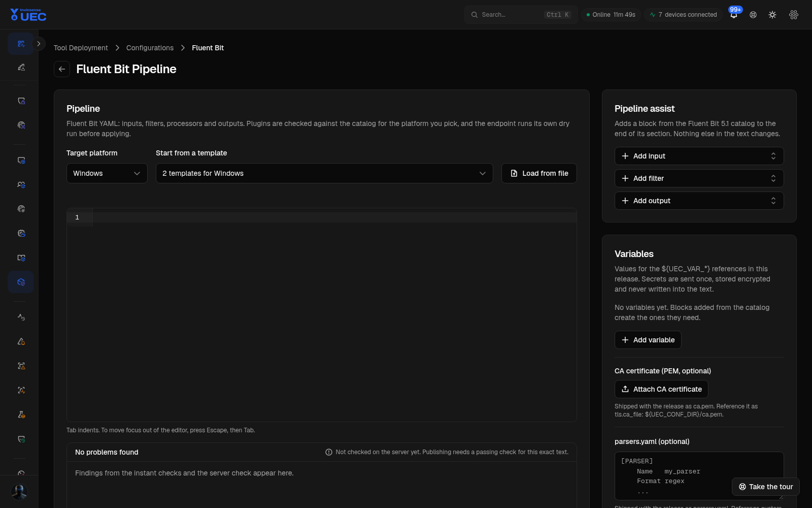Open the activity history sidebar icon
This screenshot has height=508, width=812.
(21, 317)
